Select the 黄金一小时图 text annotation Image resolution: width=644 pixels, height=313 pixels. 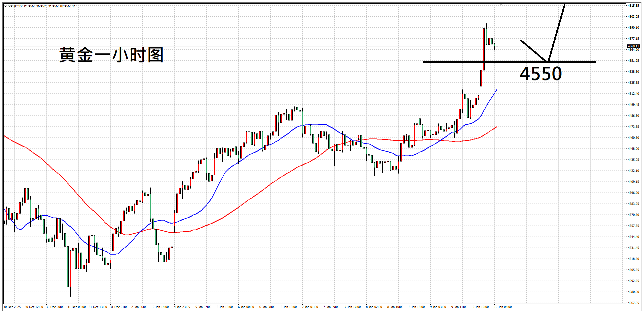coord(111,55)
